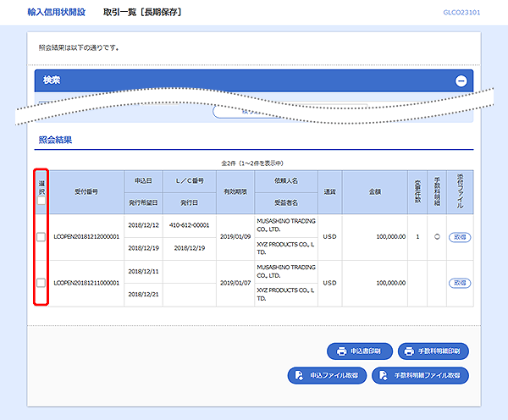508x420 pixels.
Task: Click screen ID GLCO23101
Action: (461, 13)
